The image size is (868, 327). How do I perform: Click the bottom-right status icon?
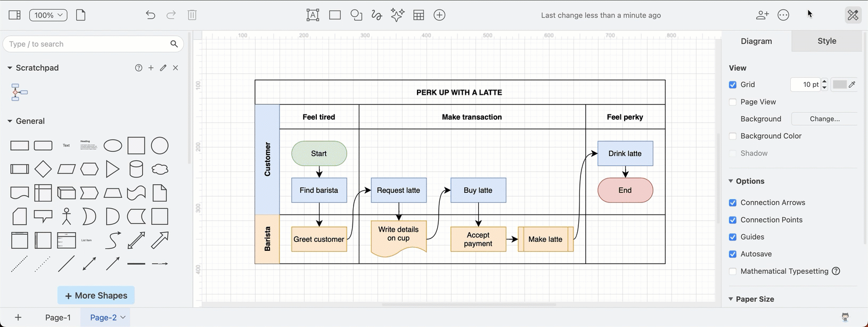(845, 317)
